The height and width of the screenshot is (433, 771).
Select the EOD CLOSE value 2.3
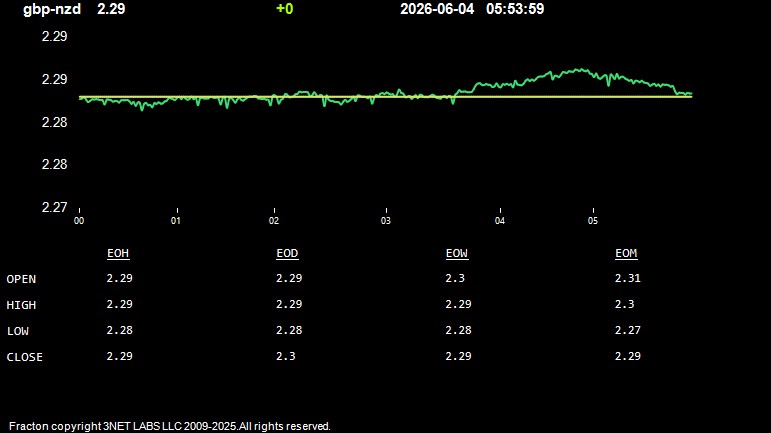coord(286,356)
